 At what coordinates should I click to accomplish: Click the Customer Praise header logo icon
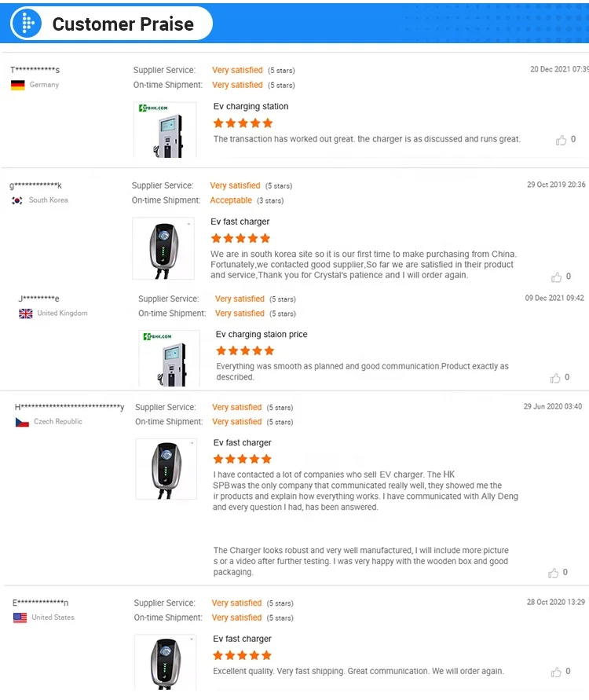[x=27, y=24]
